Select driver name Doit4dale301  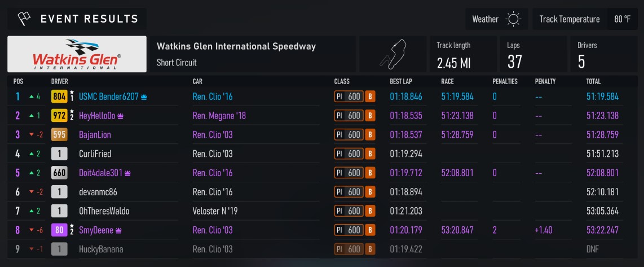[x=100, y=173]
